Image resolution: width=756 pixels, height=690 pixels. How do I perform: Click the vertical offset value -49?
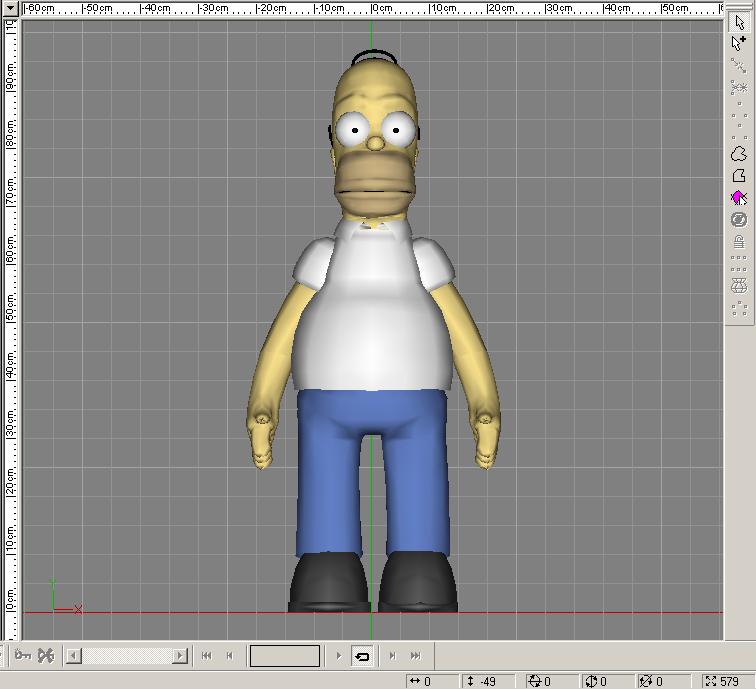point(488,682)
